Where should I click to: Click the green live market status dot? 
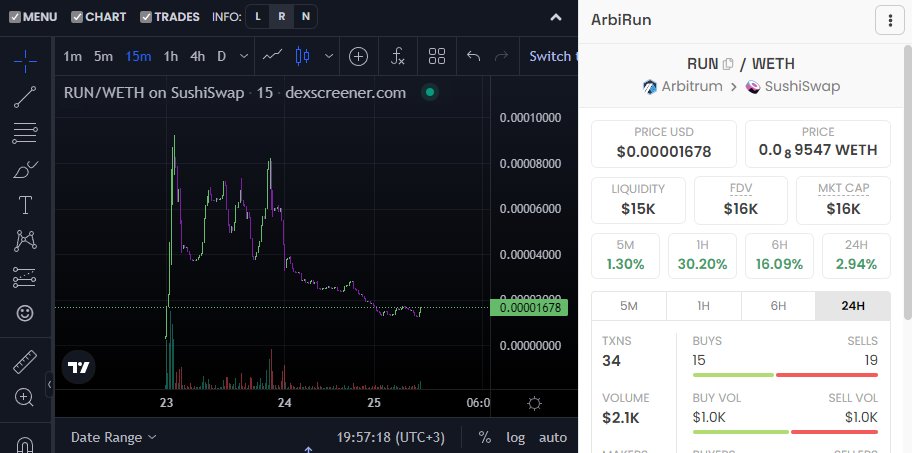[429, 92]
